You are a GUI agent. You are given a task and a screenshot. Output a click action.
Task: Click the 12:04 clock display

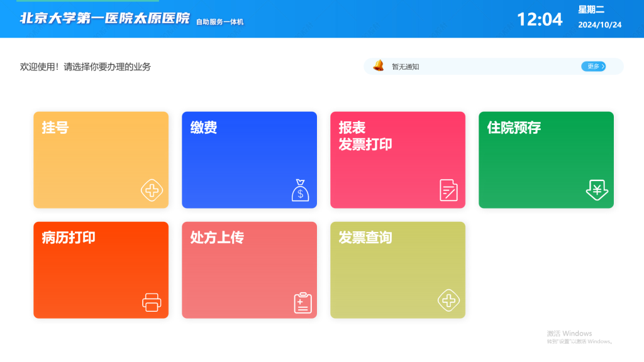pyautogui.click(x=540, y=19)
